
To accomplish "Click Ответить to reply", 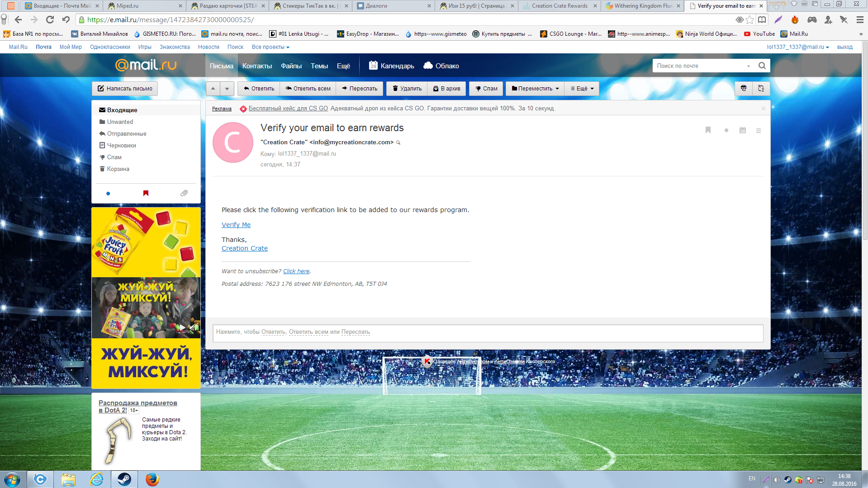I will [x=259, y=89].
